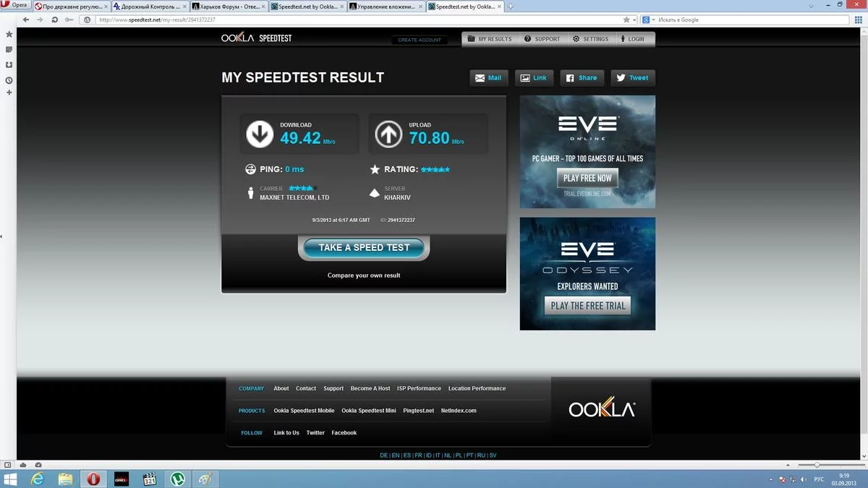The height and width of the screenshot is (488, 868).
Task: Focus the speedtest.net address bar
Action: (358, 20)
